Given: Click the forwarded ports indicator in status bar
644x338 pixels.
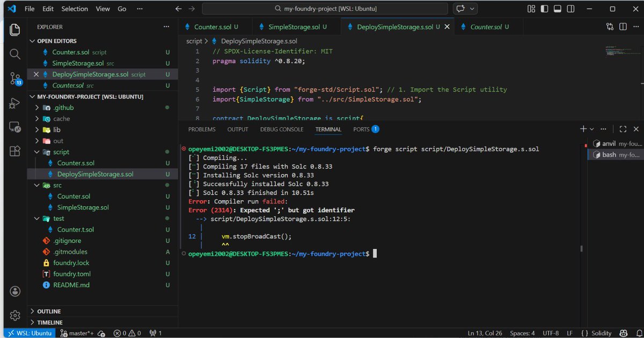Looking at the screenshot, I should pyautogui.click(x=156, y=333).
